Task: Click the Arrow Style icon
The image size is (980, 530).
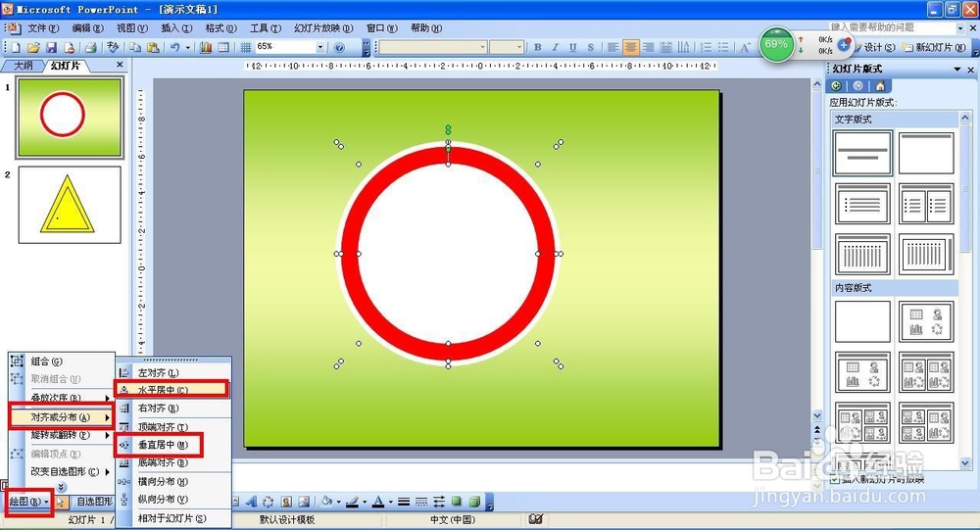Action: 439,502
